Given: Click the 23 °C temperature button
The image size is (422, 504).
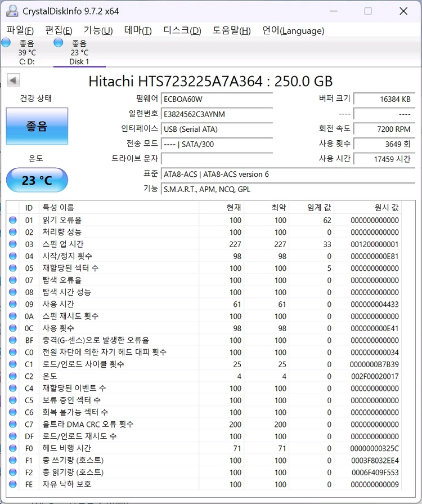Looking at the screenshot, I should coord(37,180).
